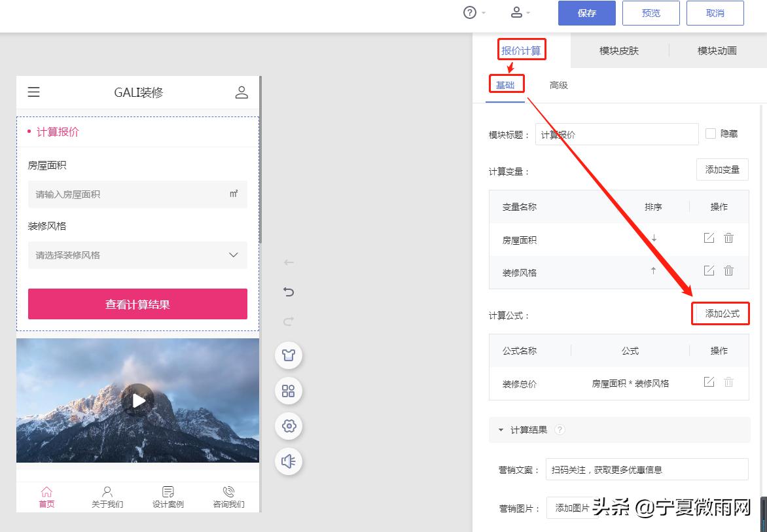Edit the 房屋面积 variable using the pencil icon
This screenshot has width=767, height=532.
coord(709,238)
